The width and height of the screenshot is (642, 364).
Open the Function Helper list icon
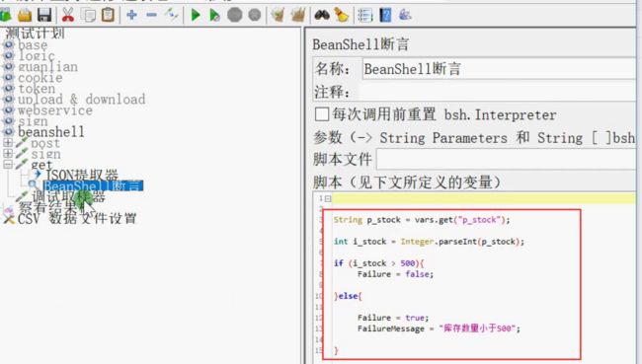tap(364, 15)
